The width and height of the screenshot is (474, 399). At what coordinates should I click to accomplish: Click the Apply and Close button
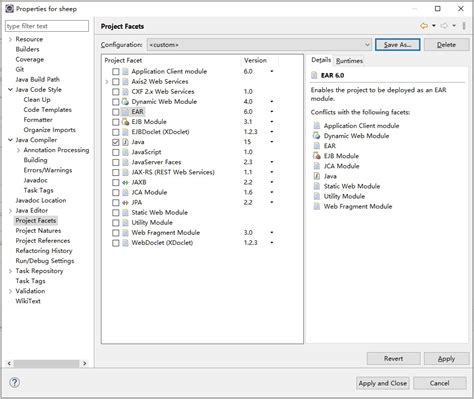click(x=383, y=383)
